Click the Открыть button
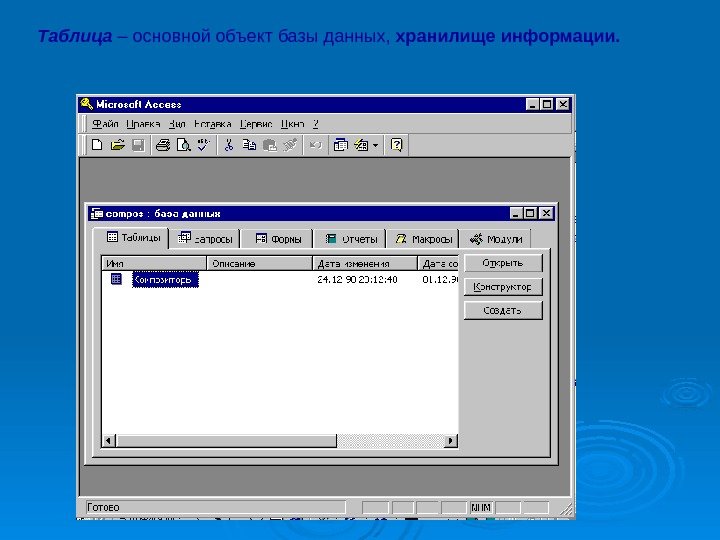The height and width of the screenshot is (540, 720). coord(503,263)
